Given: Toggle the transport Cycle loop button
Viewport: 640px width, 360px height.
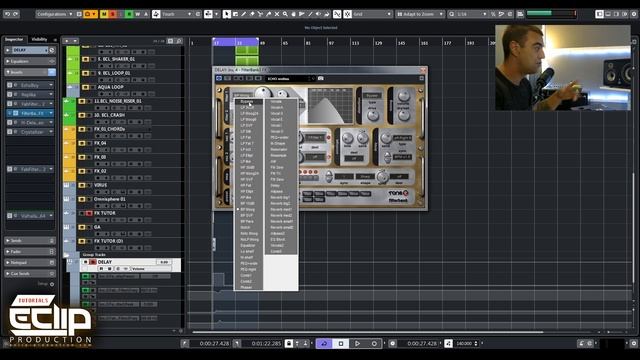Looking at the screenshot, I should (x=324, y=344).
